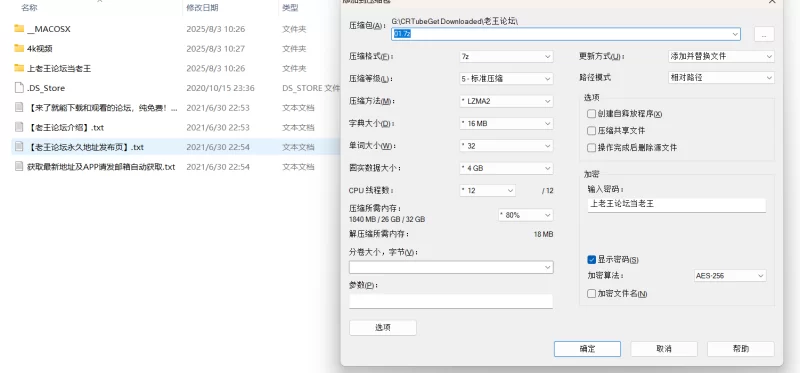The image size is (800, 373).
Task: Open the 更新方式 dropdown
Action: tap(721, 57)
